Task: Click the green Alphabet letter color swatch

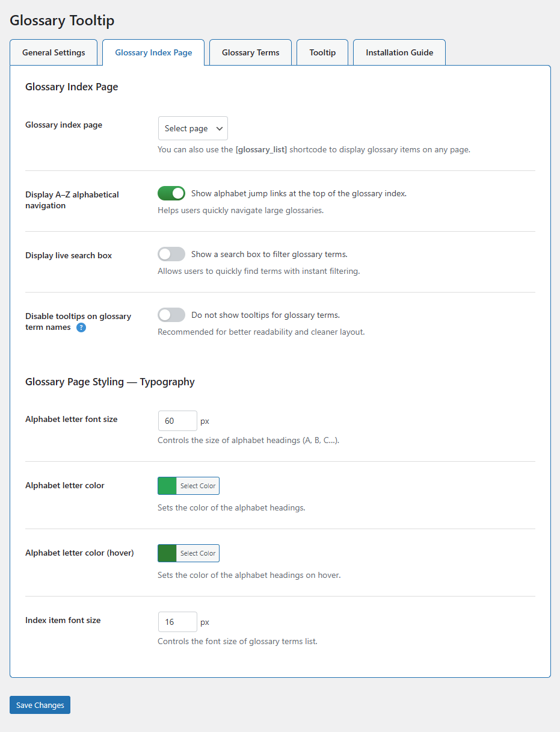Action: (167, 486)
